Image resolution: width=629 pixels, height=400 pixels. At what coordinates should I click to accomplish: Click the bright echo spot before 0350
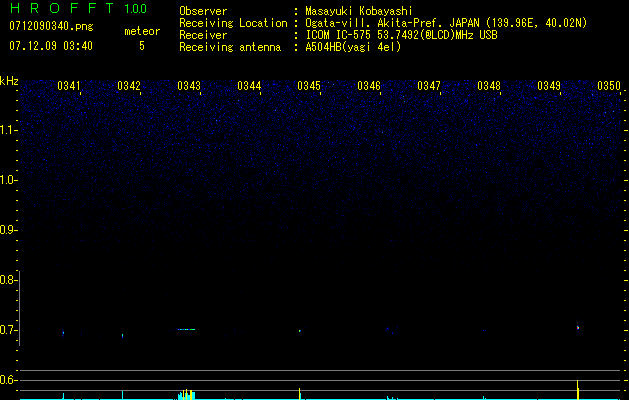pos(578,328)
